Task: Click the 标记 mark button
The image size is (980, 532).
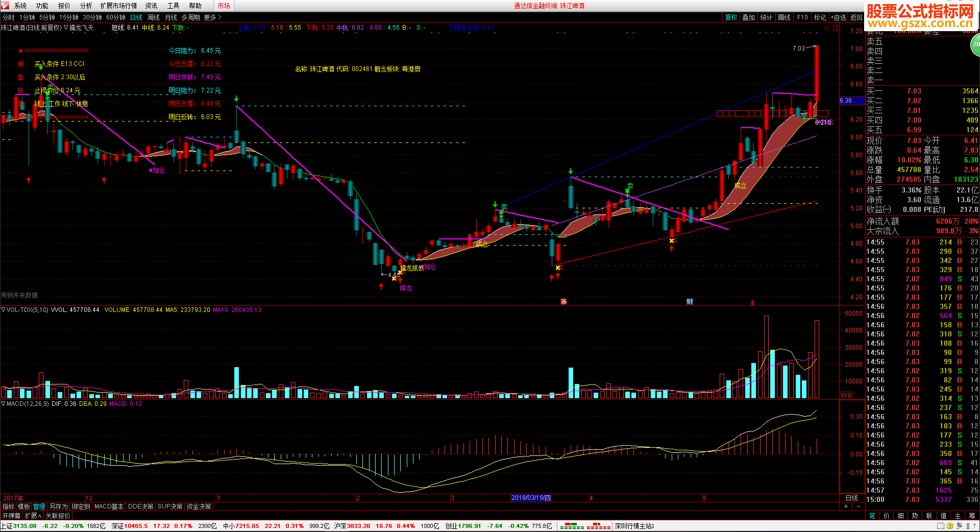Action: [820, 17]
